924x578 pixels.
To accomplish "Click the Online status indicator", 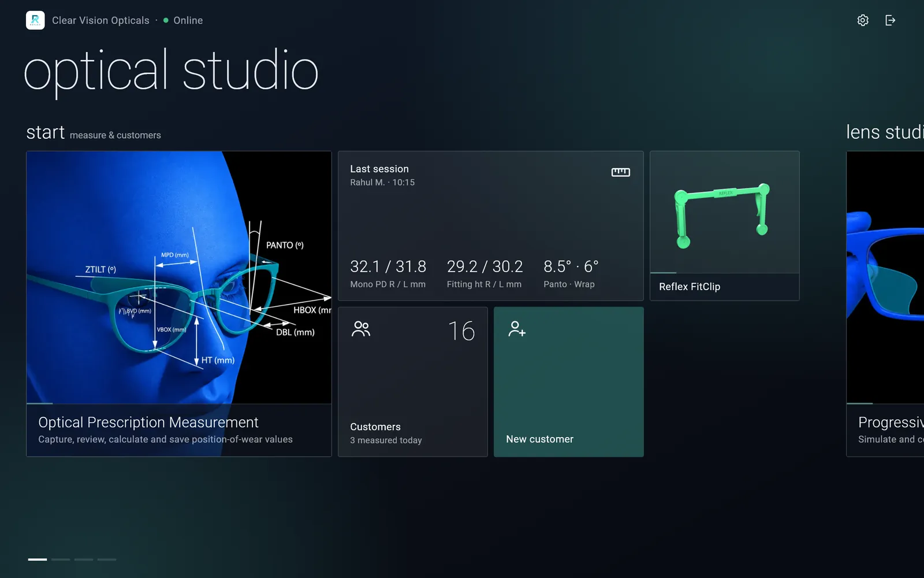I will [x=183, y=20].
